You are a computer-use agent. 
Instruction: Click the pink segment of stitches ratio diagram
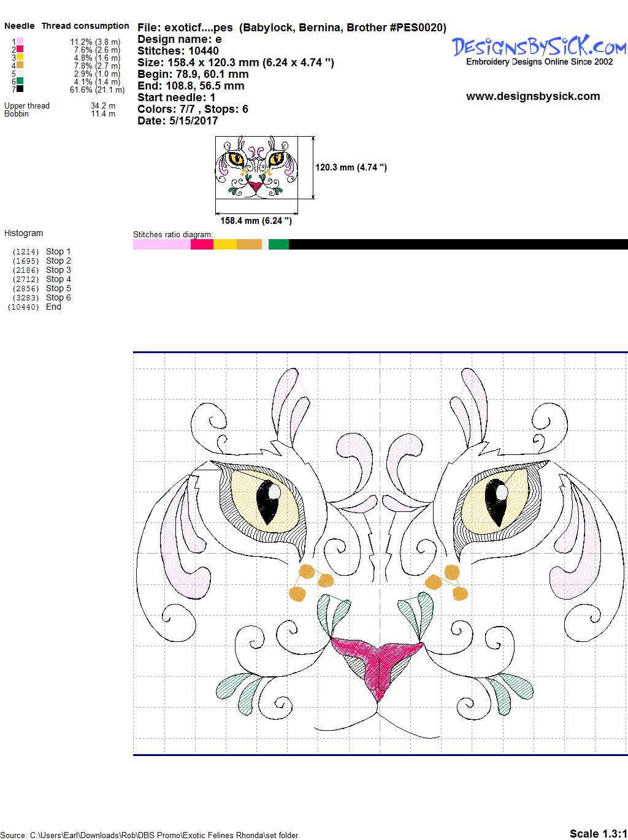tap(161, 245)
